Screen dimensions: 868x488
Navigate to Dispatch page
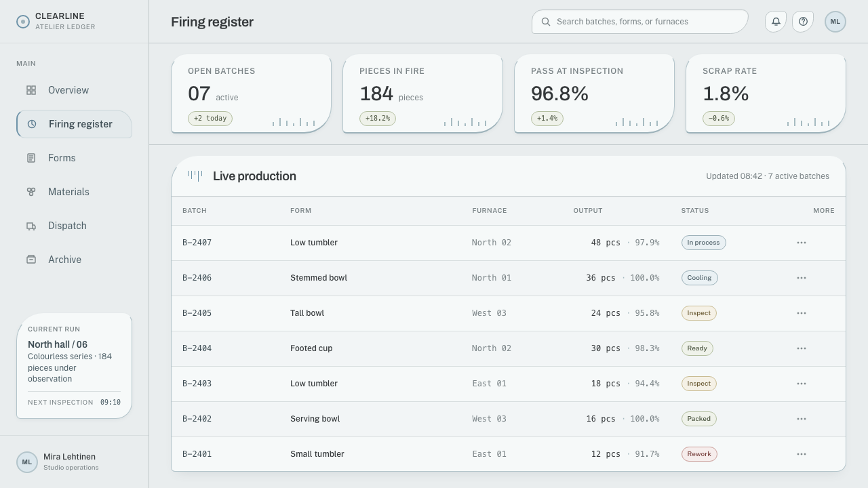click(74, 226)
